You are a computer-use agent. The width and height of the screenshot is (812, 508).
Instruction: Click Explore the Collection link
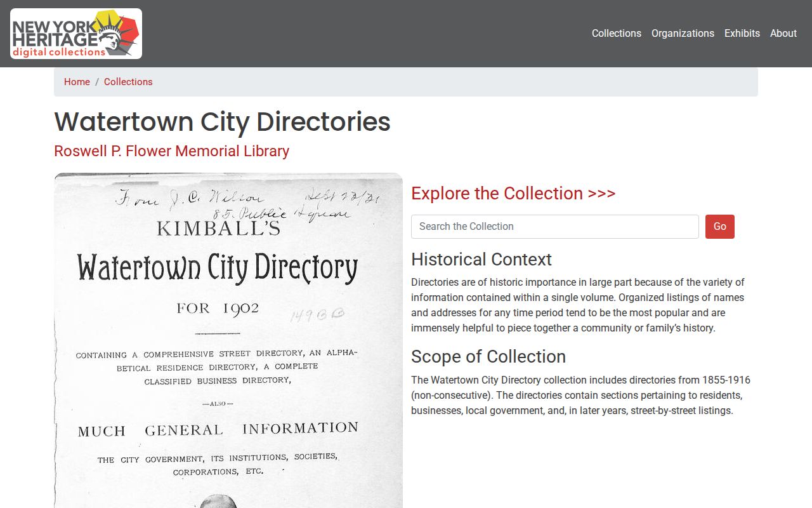click(x=513, y=193)
